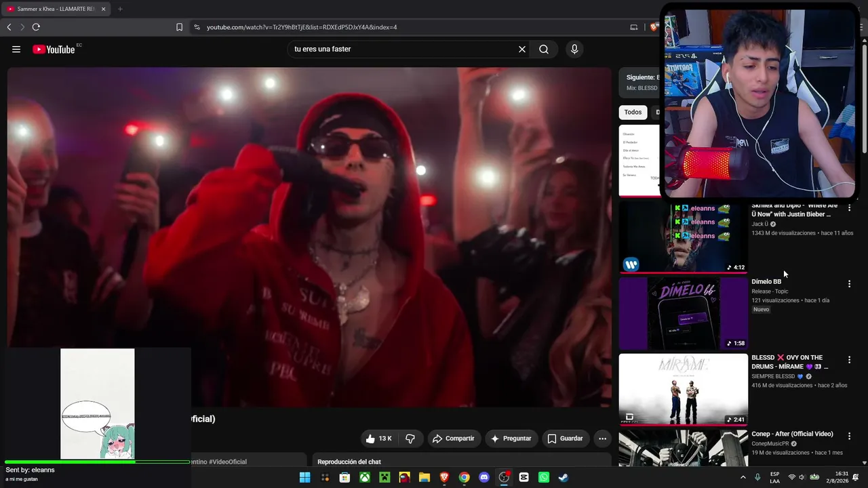The width and height of the screenshot is (868, 488).
Task: Start voice search with the microphone
Action: 574,49
